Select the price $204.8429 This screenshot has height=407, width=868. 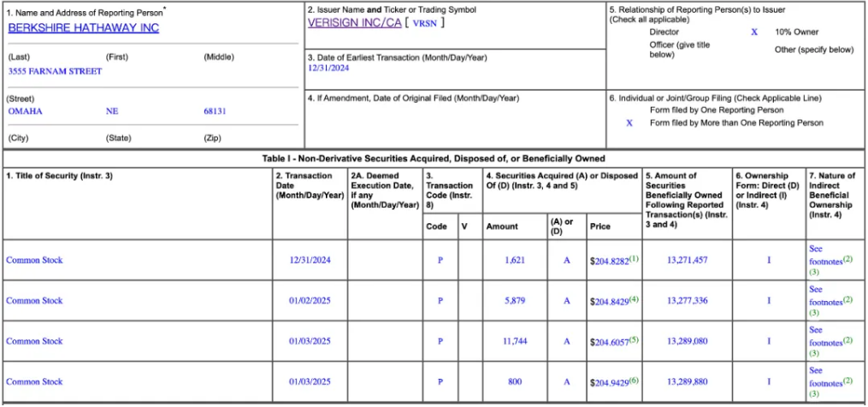tap(610, 301)
